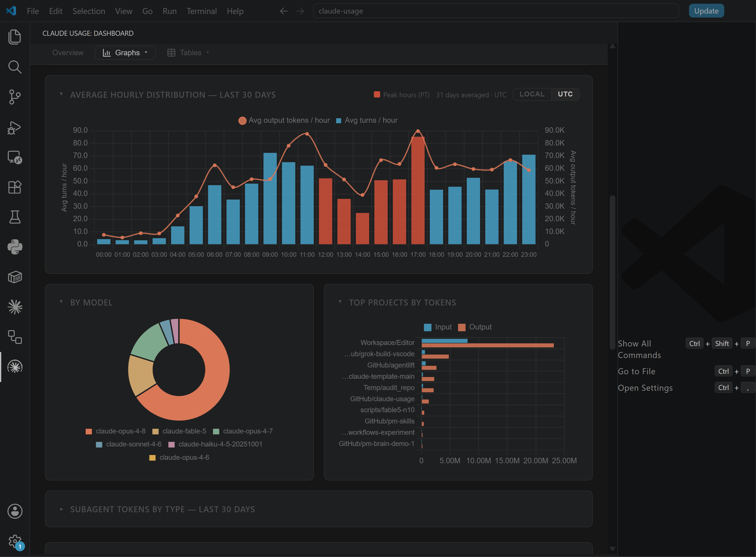Click the Update button
This screenshot has width=756, height=557.
tap(706, 11)
